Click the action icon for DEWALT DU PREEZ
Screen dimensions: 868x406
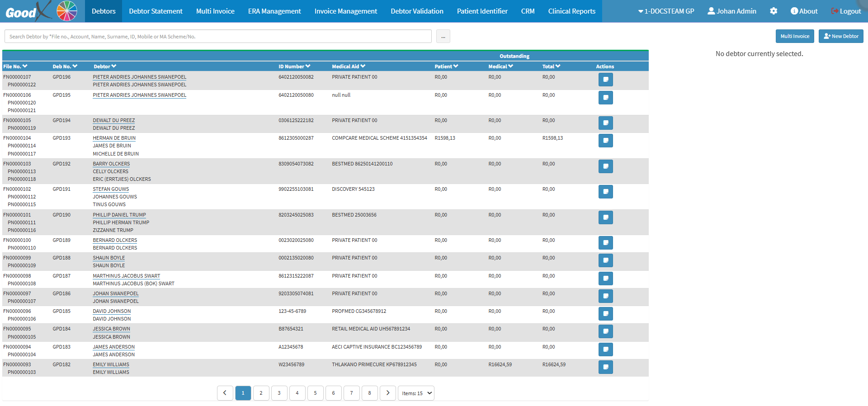(605, 123)
